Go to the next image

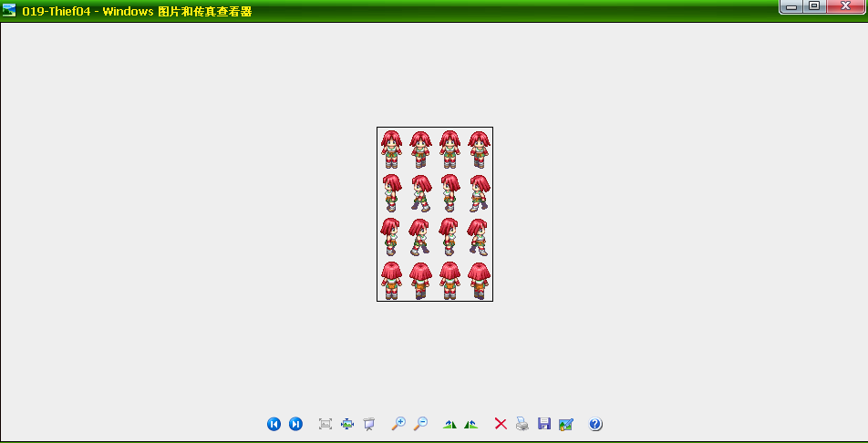point(295,424)
